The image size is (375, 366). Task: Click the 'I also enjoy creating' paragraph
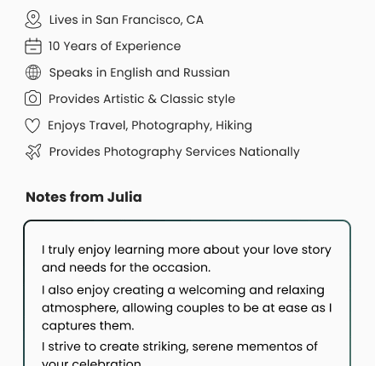[187, 308]
